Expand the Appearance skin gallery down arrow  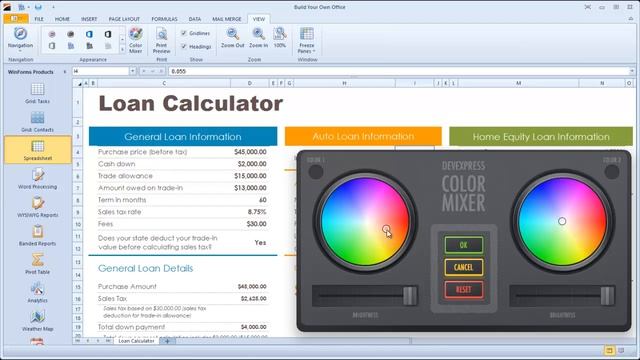coord(122,49)
